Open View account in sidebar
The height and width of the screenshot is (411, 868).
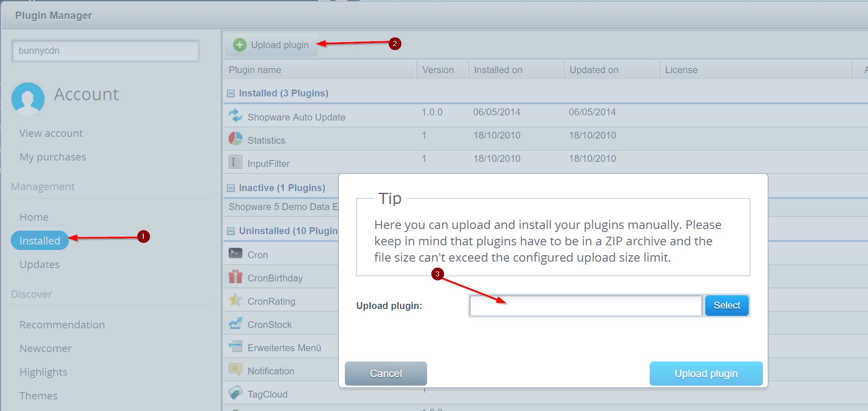click(51, 133)
